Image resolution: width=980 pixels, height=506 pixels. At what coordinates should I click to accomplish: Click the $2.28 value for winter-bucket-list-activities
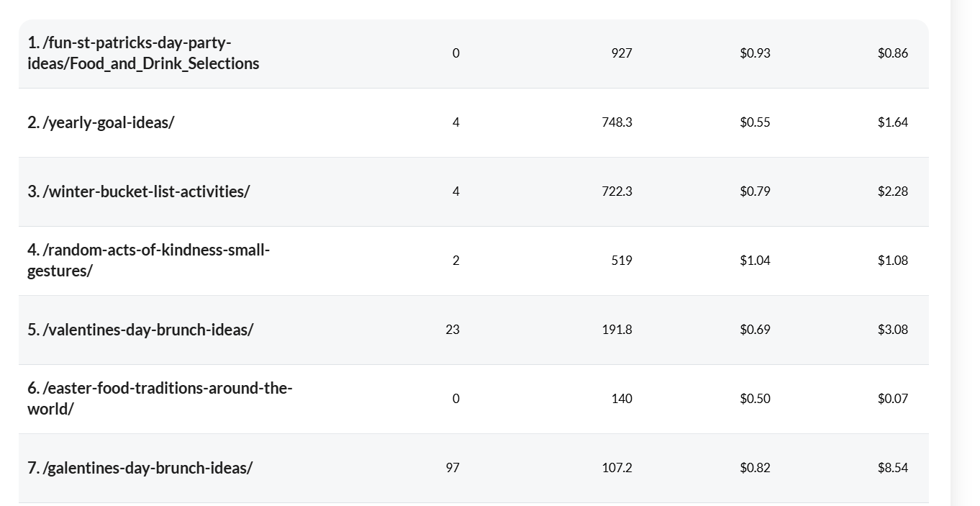pos(892,191)
